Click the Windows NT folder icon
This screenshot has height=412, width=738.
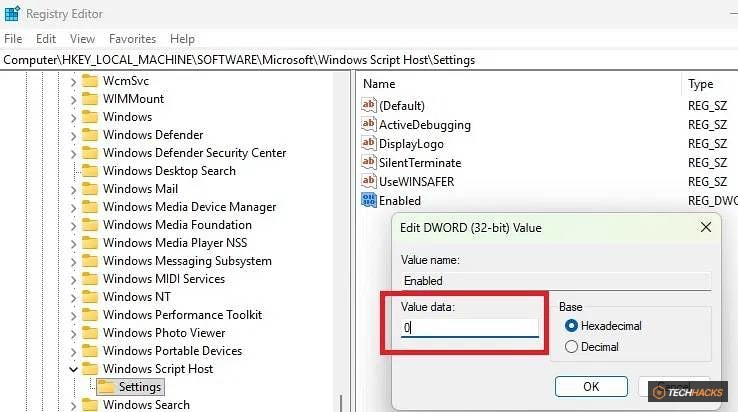pyautogui.click(x=89, y=297)
